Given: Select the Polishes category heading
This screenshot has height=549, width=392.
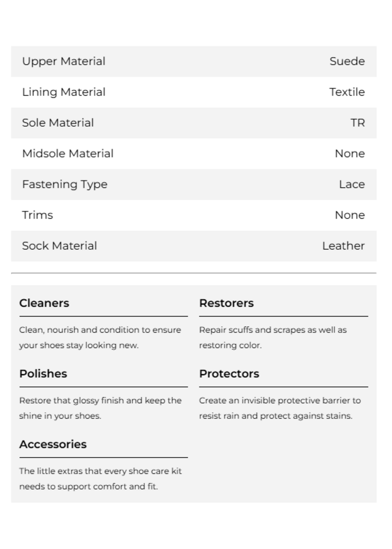Looking at the screenshot, I should 43,374.
